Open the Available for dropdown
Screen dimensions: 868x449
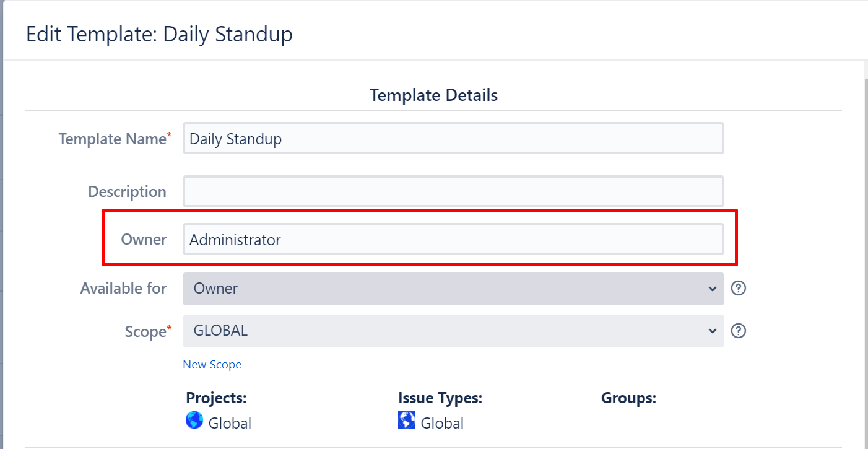pos(453,289)
